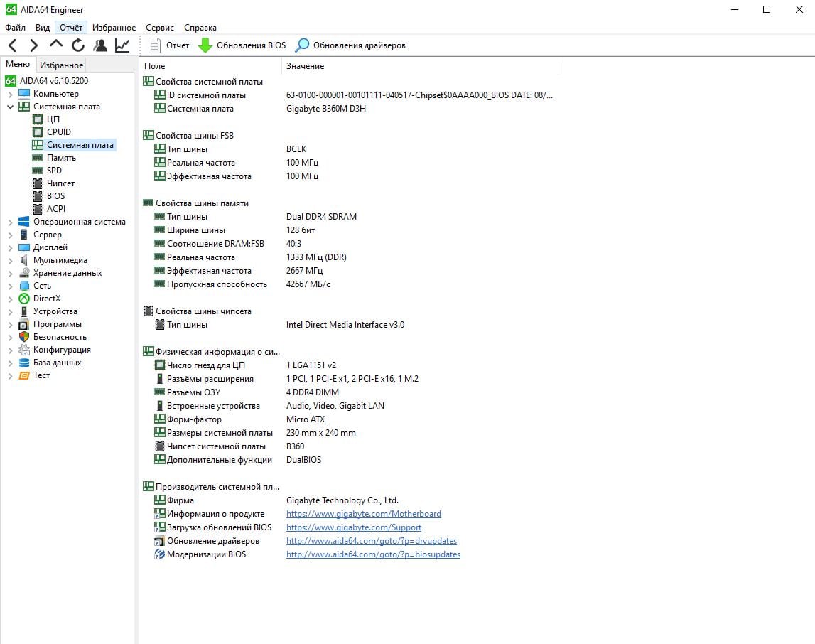Click the up-level arrow icon
The image size is (815, 644).
point(55,45)
